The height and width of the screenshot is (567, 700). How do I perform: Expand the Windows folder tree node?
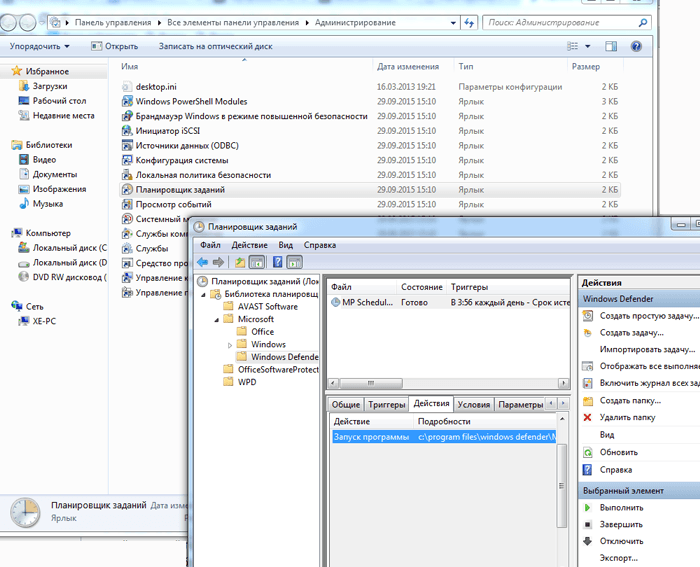230,345
